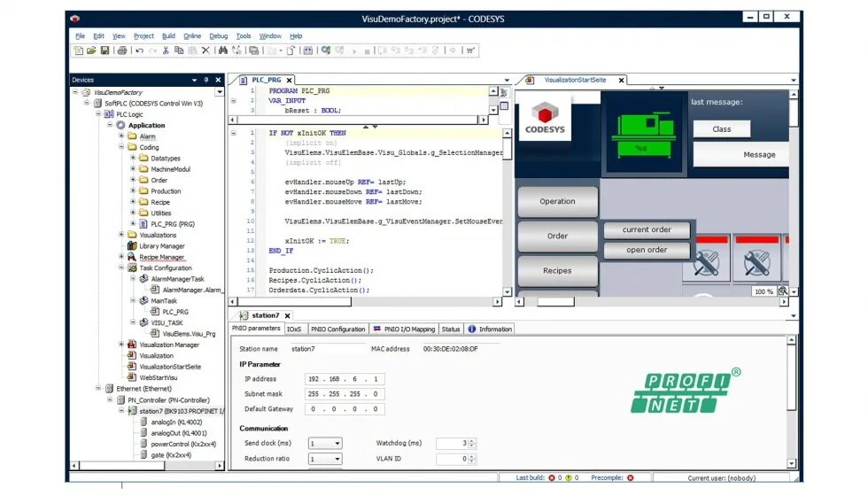The height and width of the screenshot is (496, 868).
Task: Expand the Visualizations folder
Action: tap(121, 234)
